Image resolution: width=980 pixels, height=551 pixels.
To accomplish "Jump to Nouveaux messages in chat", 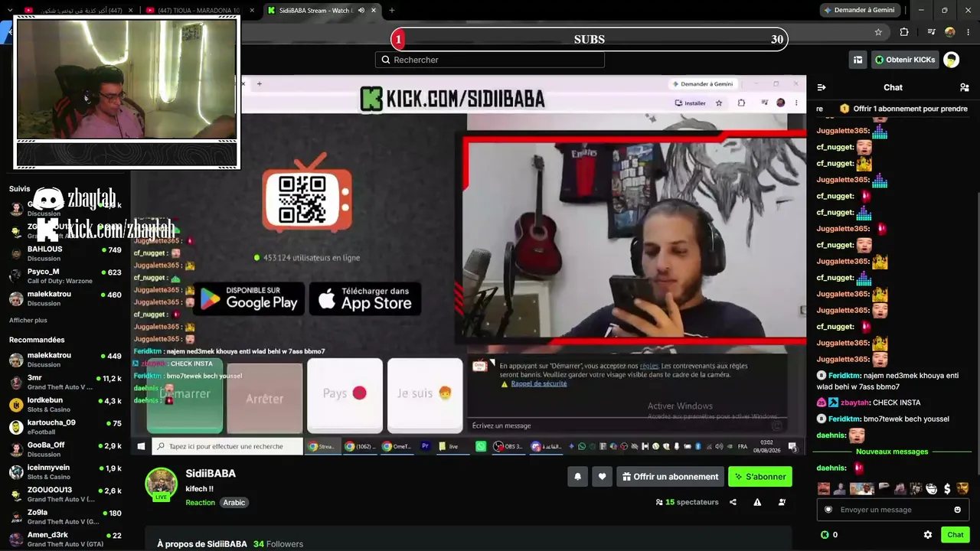I will (x=892, y=452).
